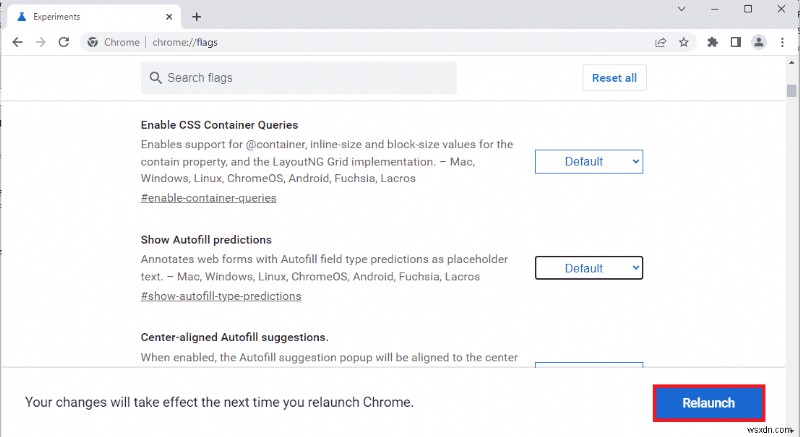This screenshot has height=437, width=800.
Task: Click the Reset all button
Action: click(x=614, y=78)
